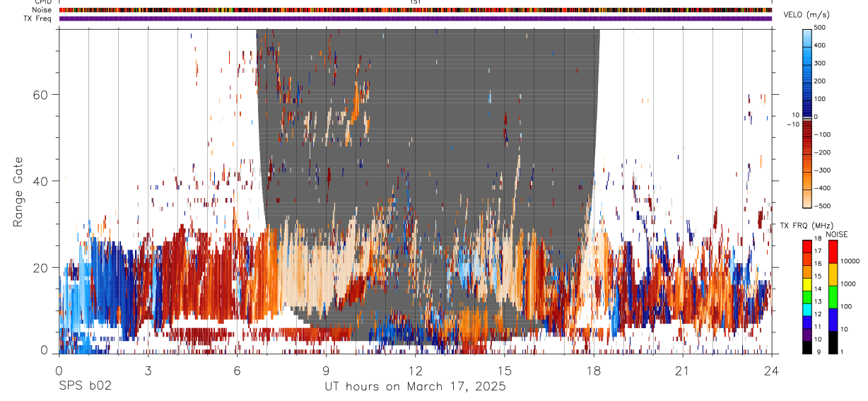This screenshot has height=401, width=868.
Task: Click the 15 label on TX FRQ legend
Action: 818,277
